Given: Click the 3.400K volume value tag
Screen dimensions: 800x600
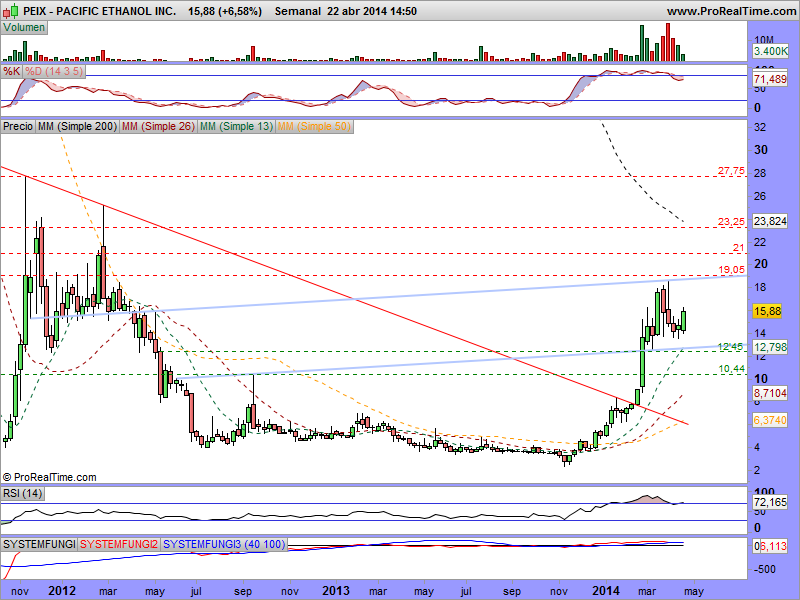Looking at the screenshot, I should (x=770, y=51).
